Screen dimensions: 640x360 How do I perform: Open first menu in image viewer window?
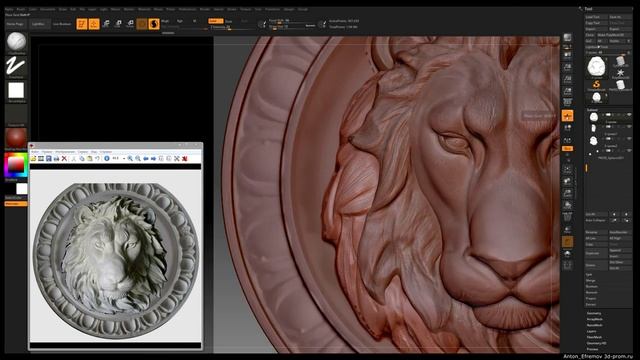point(35,152)
